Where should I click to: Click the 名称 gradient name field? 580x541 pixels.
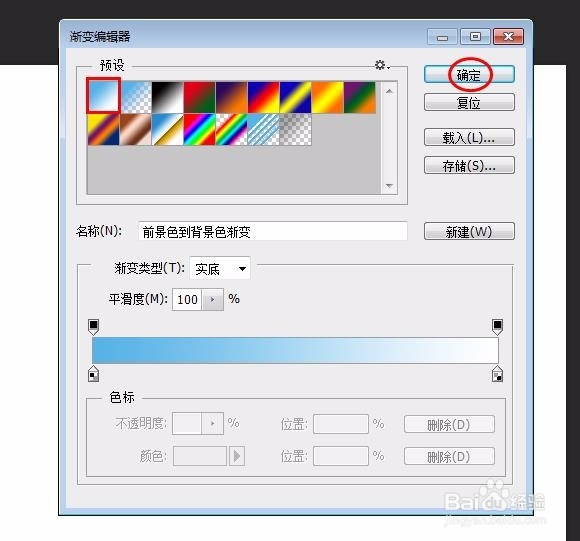coord(273,231)
